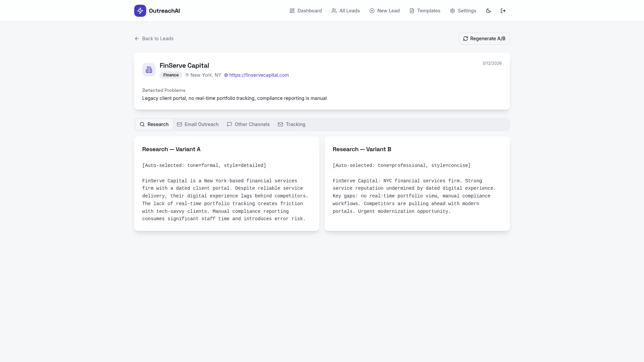Open the Dashboard nav item

306,11
